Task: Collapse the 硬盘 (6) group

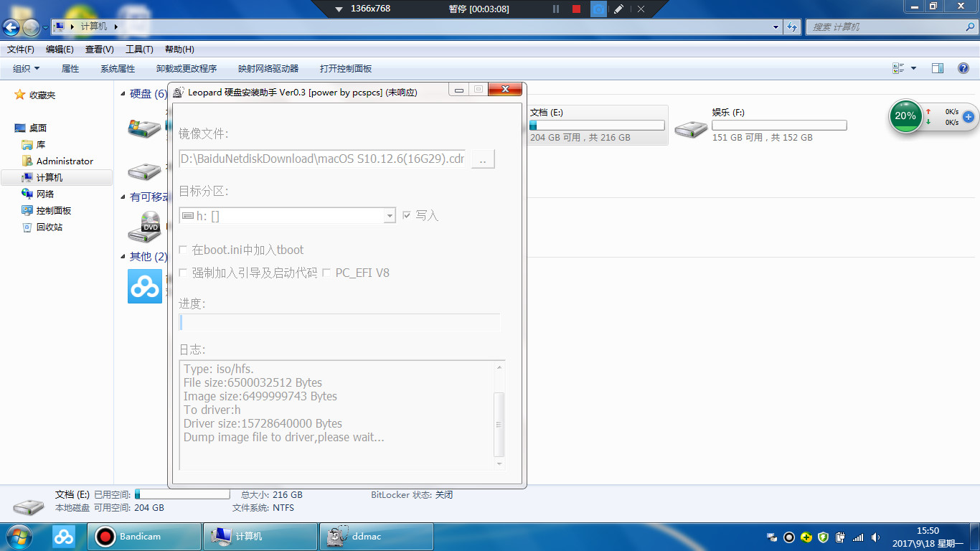Action: 123,95
